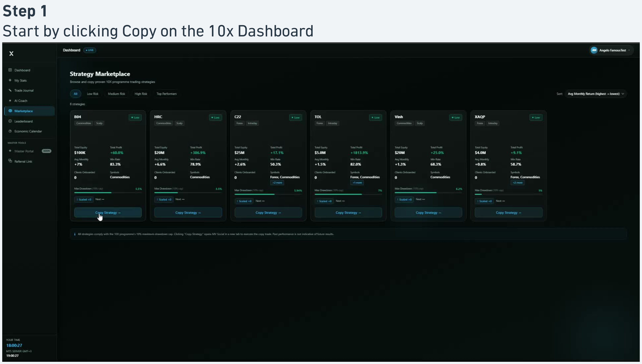Open the Economic Calendar page
Image resolution: width=642 pixels, height=364 pixels.
(29, 131)
